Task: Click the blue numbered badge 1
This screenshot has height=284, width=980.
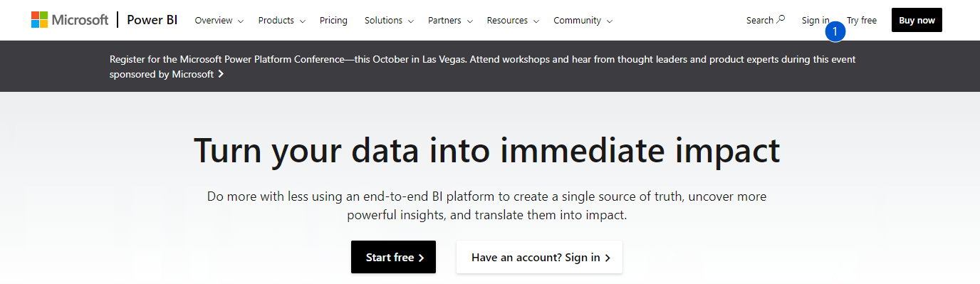Action: click(835, 31)
